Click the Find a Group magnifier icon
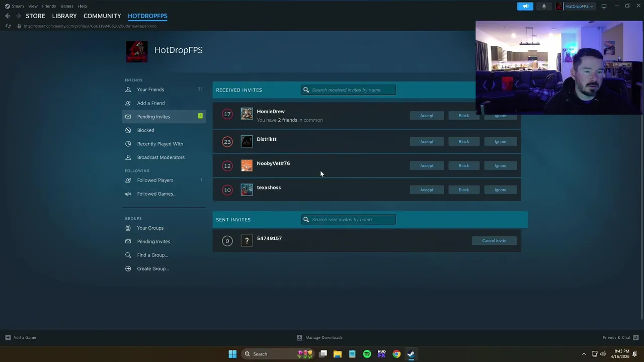 coord(128,255)
